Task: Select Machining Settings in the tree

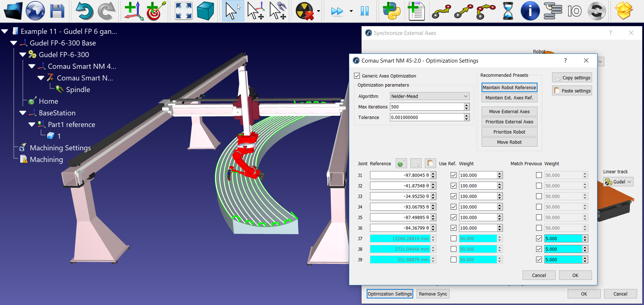Action: 60,148
